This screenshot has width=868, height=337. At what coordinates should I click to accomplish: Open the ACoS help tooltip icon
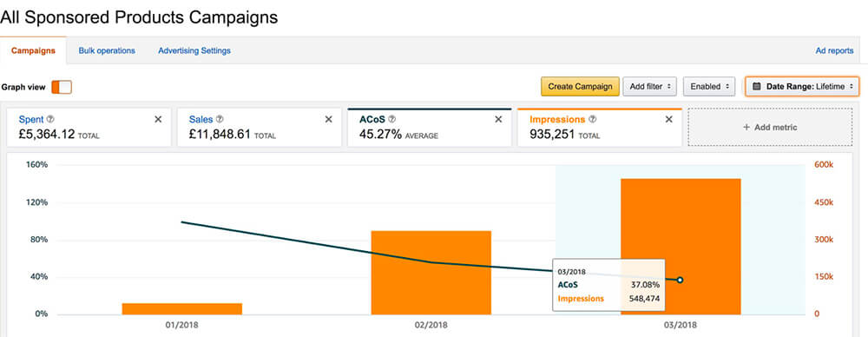pyautogui.click(x=392, y=119)
